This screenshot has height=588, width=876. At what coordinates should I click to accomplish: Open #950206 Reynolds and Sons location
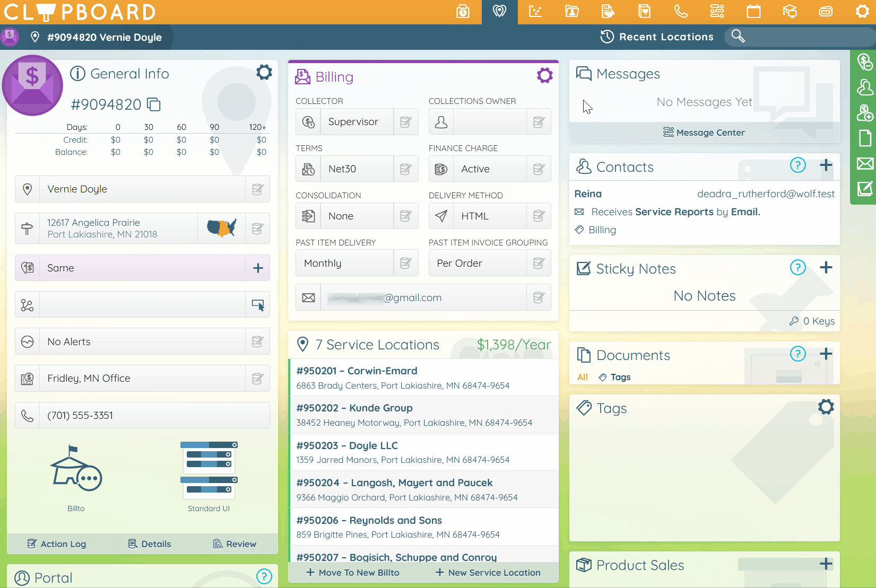[423, 527]
